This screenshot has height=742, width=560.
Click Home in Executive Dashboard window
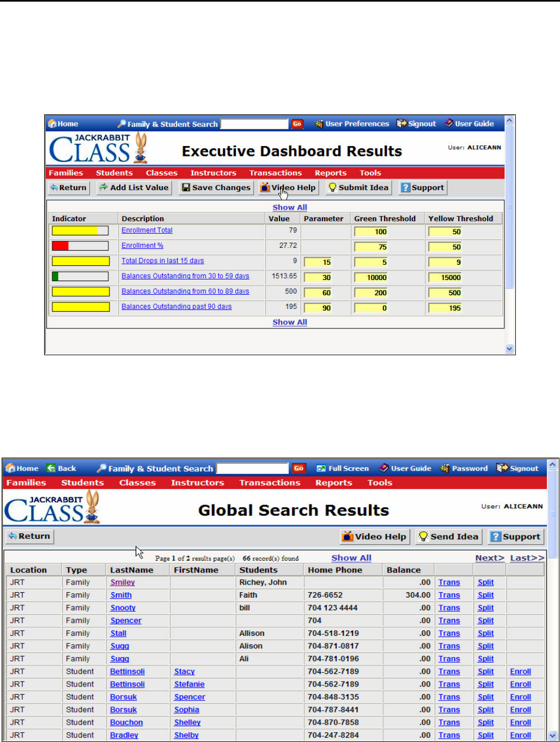coord(63,124)
